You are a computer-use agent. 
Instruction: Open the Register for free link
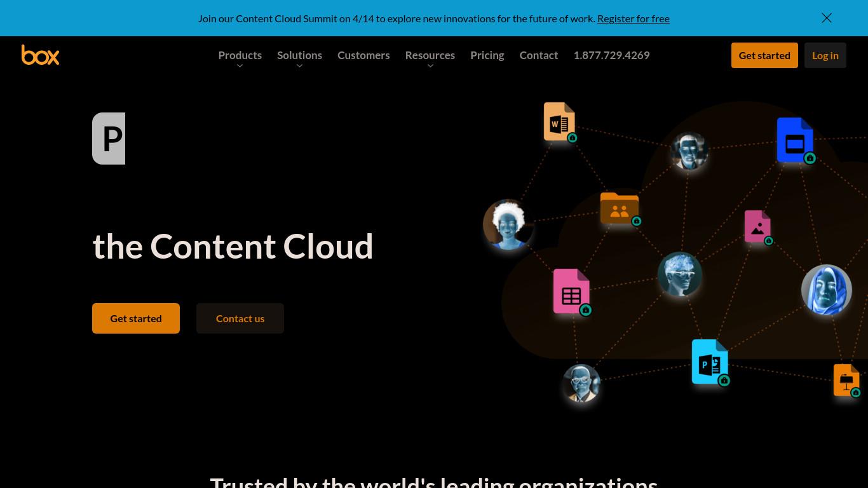point(633,18)
